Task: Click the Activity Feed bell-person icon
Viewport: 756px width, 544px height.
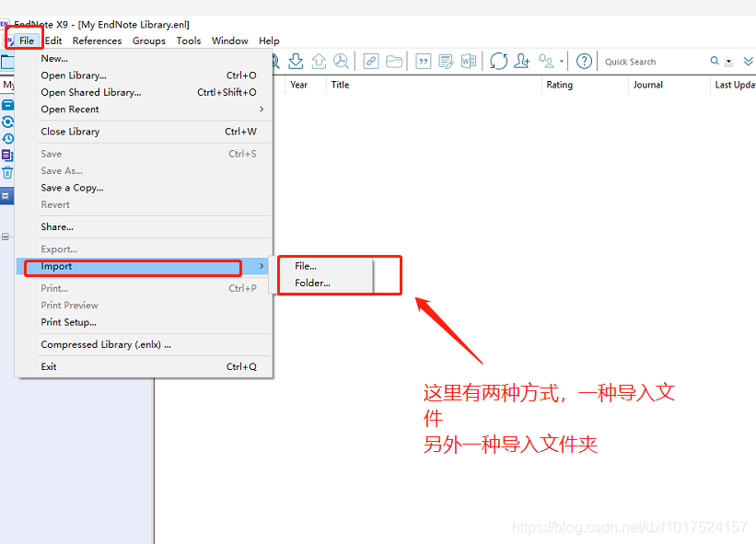Action: (546, 61)
